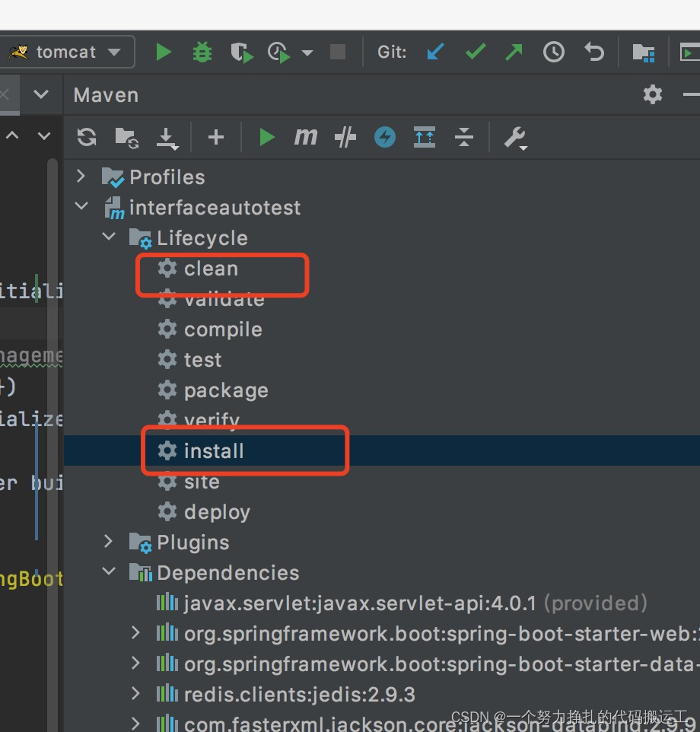Open the profiler run options dropdown arrow
Image resolution: width=700 pixels, height=732 pixels.
[x=307, y=53]
